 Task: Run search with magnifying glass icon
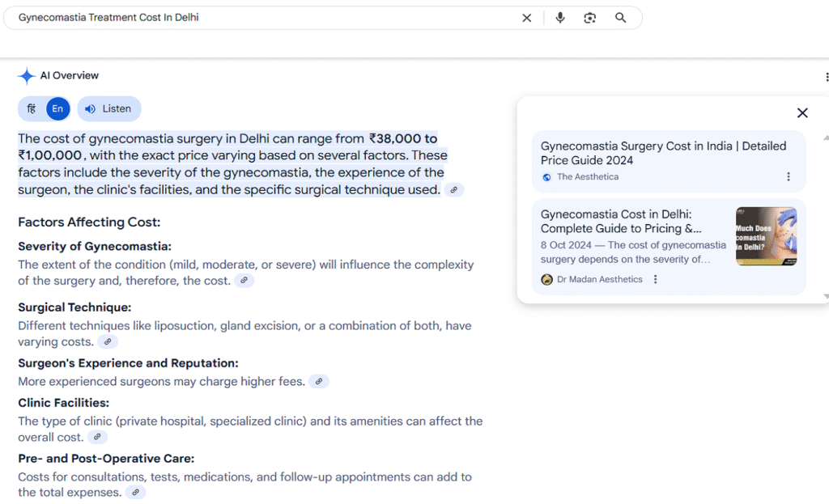click(x=621, y=18)
